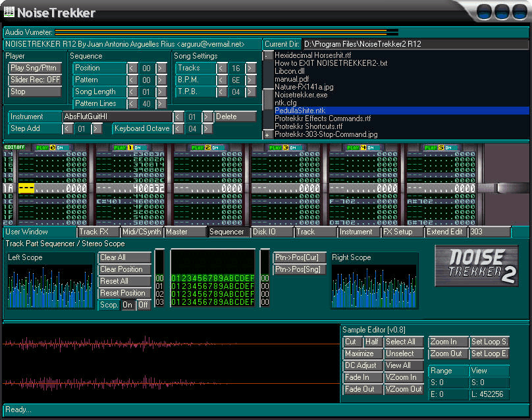Viewport: 532px width, 420px height.
Task: Select PedullaShite.ntk in file list
Action: point(402,111)
